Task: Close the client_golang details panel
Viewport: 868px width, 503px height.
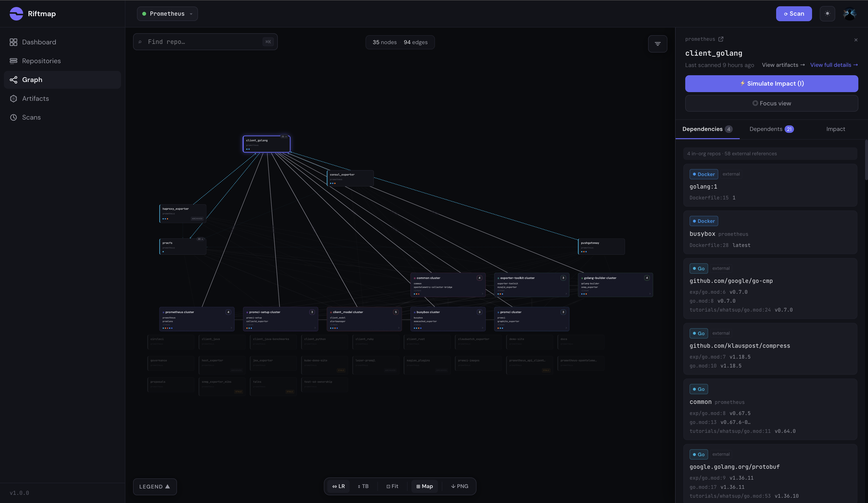Action: pos(856,40)
